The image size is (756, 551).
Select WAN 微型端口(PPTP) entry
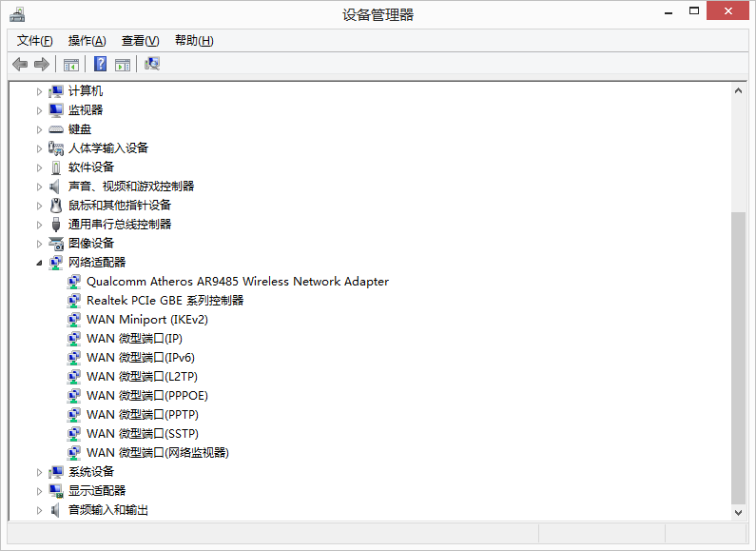coord(143,415)
